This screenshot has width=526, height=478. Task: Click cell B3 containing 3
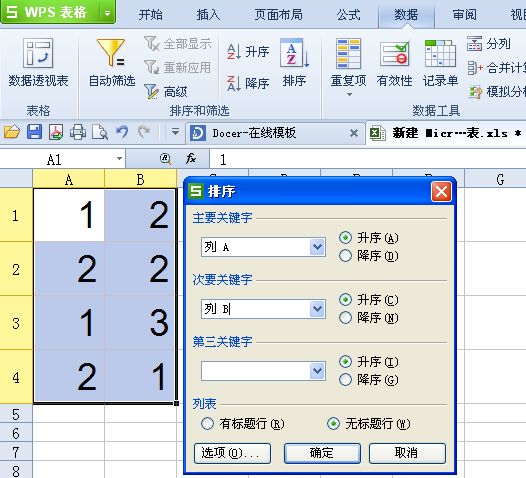click(140, 323)
